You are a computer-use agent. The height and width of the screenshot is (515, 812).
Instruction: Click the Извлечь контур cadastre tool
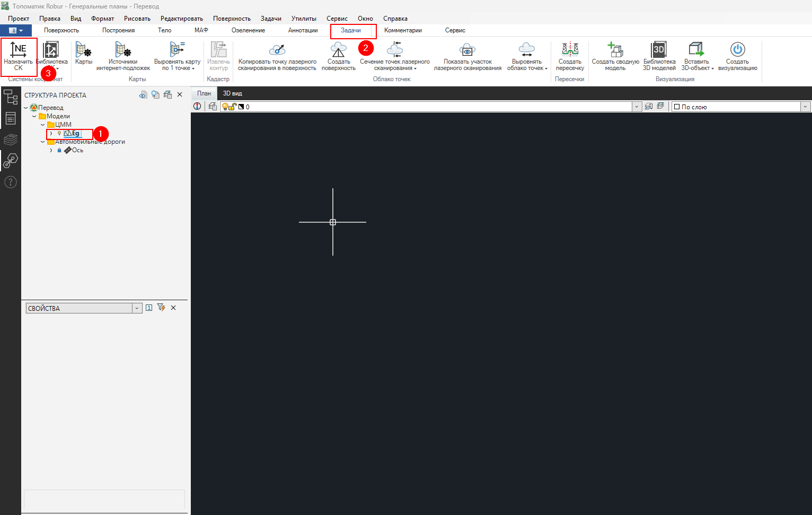[218, 56]
